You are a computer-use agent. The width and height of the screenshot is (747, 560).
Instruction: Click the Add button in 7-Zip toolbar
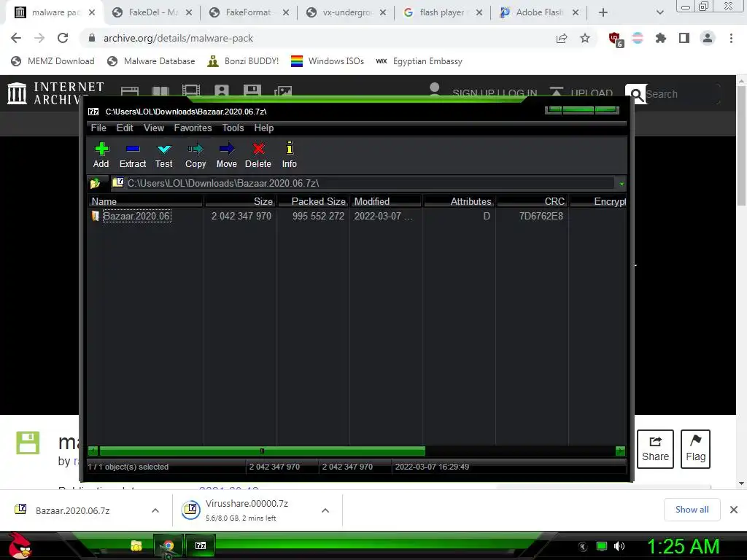101,155
